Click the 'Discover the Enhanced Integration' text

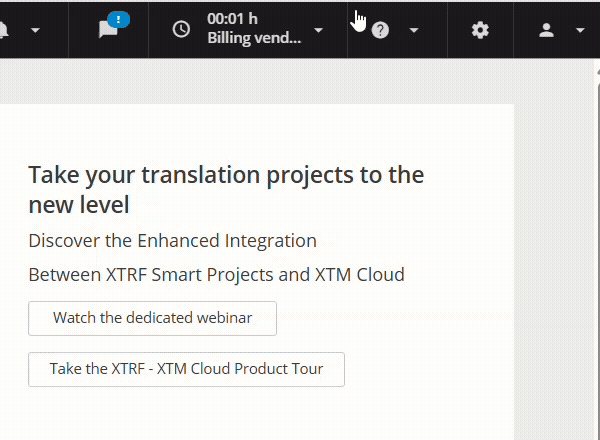point(173,241)
